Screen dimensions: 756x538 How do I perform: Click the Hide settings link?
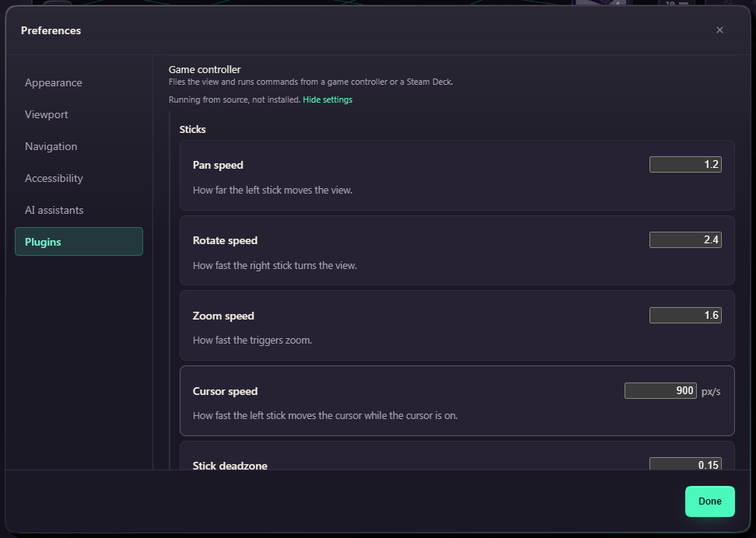[x=327, y=100]
